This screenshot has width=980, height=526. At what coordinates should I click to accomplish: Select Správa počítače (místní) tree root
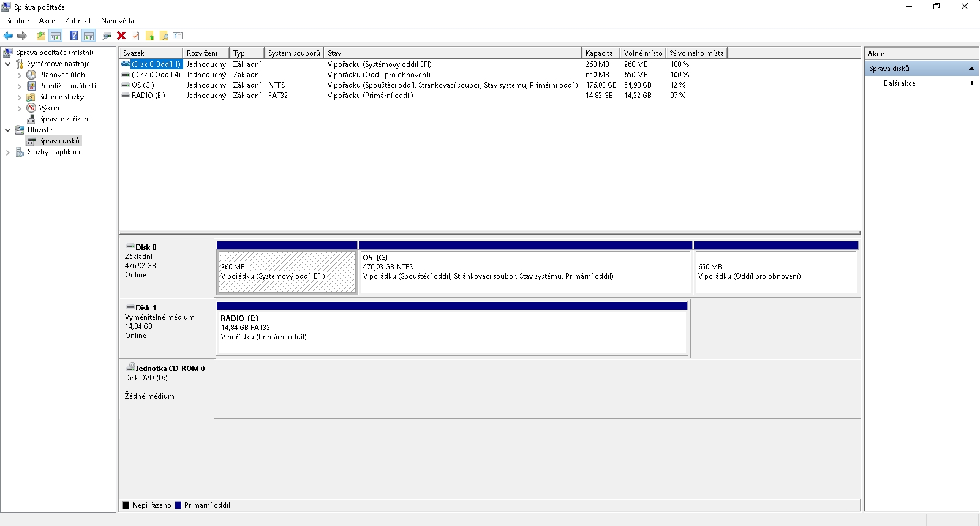pyautogui.click(x=55, y=53)
